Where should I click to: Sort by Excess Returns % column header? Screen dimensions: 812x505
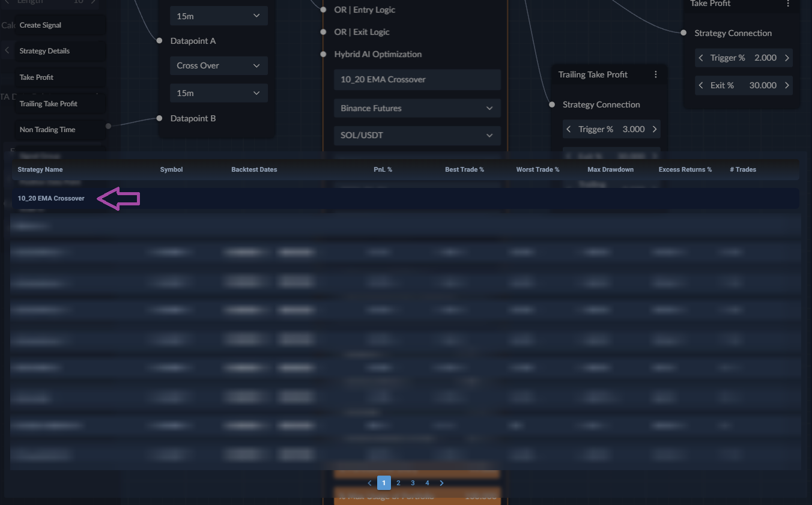tap(685, 169)
